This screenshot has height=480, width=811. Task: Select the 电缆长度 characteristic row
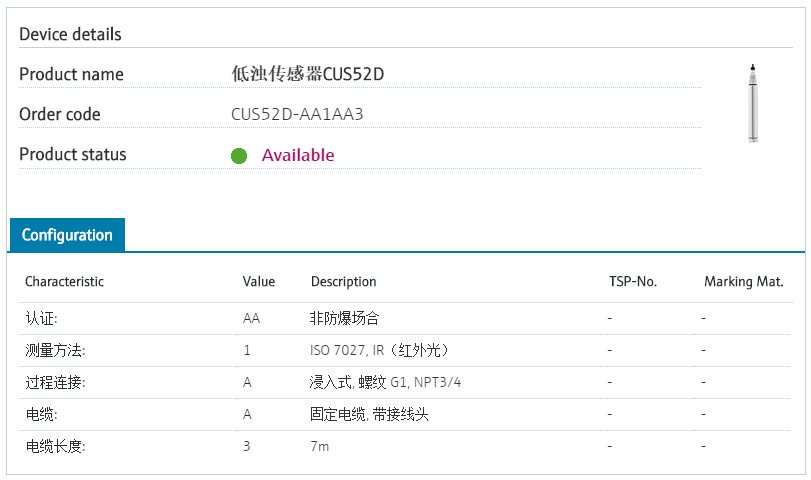point(55,446)
